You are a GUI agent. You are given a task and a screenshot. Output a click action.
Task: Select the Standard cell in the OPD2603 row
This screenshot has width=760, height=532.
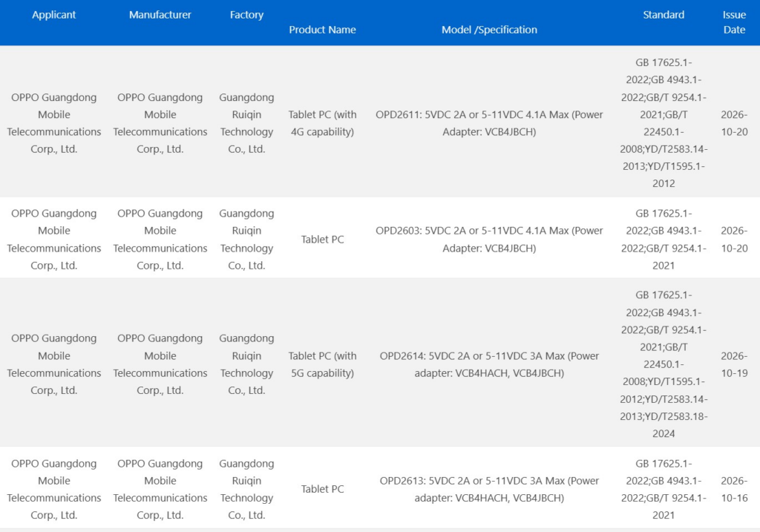coord(664,240)
